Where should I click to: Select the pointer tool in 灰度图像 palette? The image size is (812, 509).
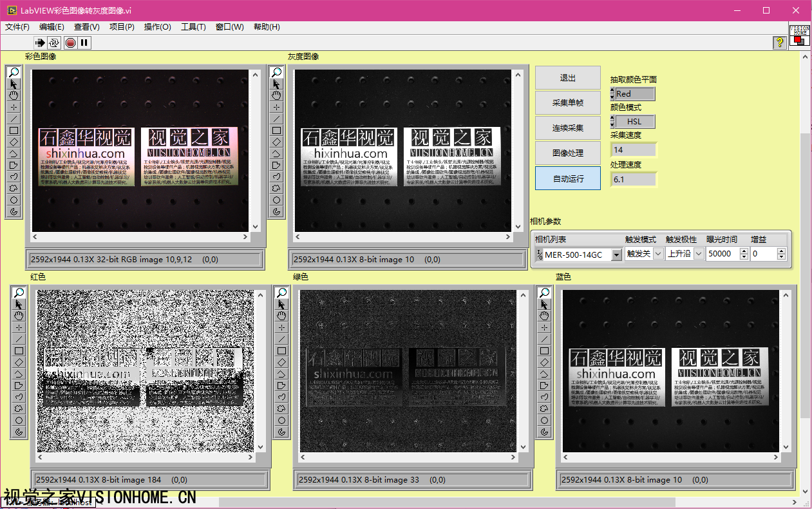coord(276,84)
